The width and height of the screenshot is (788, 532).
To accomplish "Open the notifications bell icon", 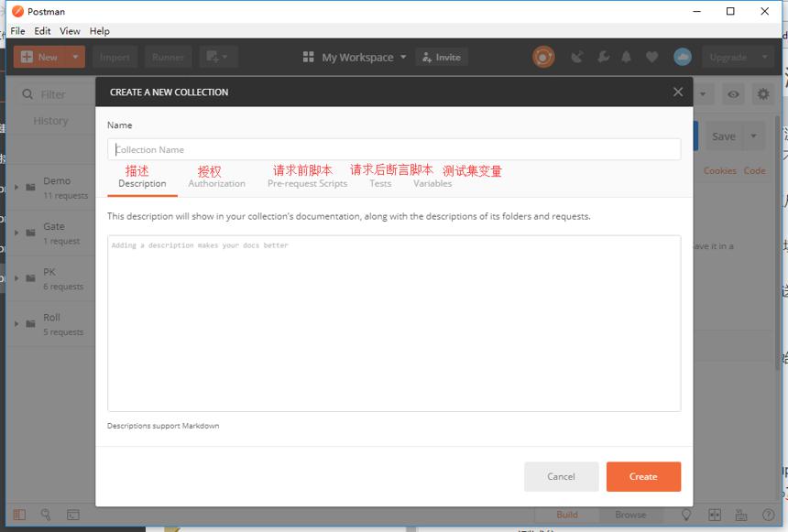I will tap(626, 57).
